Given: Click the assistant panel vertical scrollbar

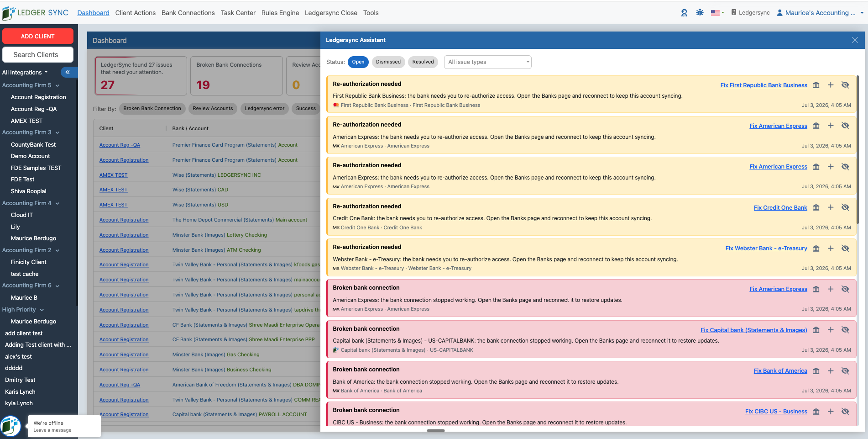Looking at the screenshot, I should click(x=858, y=149).
